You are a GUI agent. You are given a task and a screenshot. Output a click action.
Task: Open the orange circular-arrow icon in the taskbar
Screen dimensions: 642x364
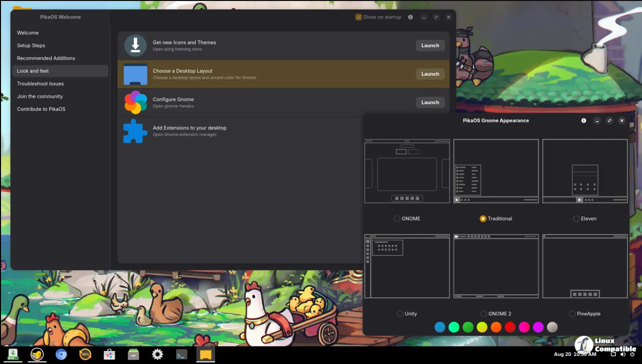85,354
